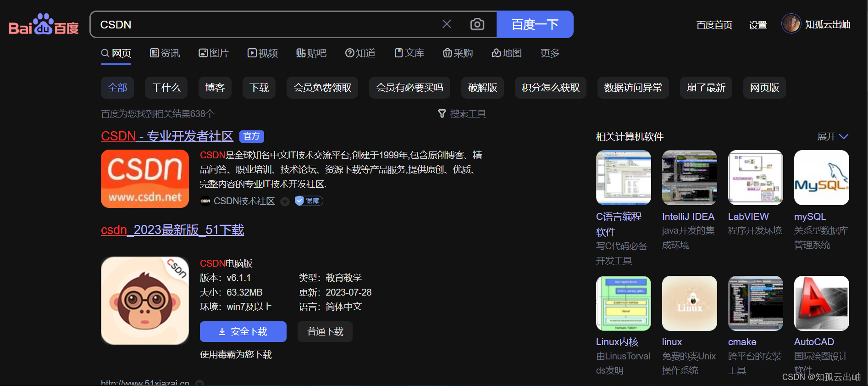Click the CSDN www.csdn.net logo thumbnail
Screen dimensions: 868x386
[x=145, y=179]
